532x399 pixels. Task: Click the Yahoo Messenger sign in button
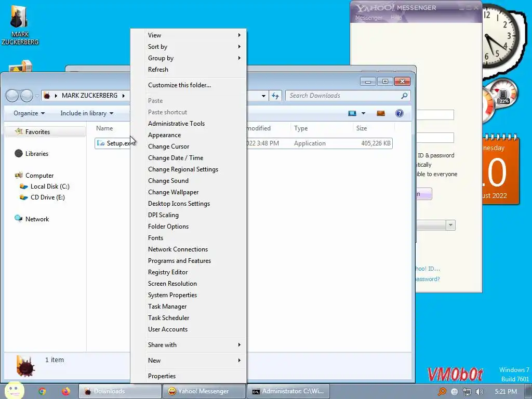[424, 194]
